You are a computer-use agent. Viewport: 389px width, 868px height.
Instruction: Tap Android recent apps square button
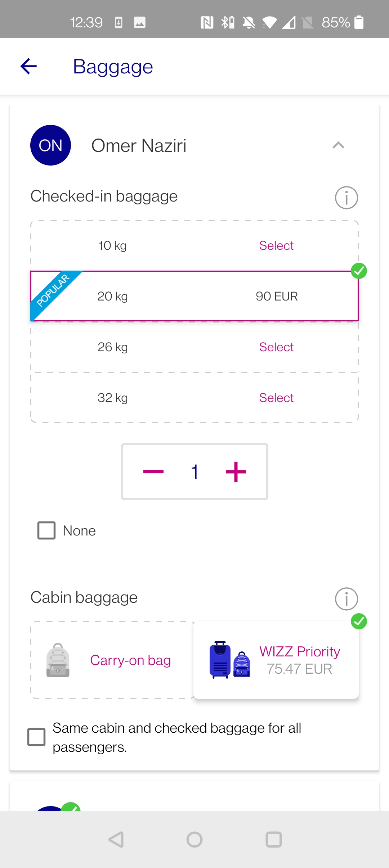274,840
